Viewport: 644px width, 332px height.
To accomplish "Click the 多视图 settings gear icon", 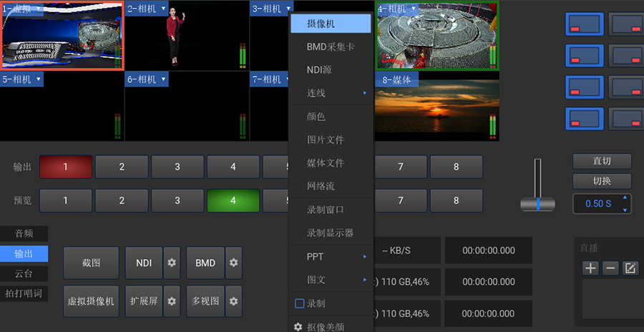I will tap(233, 301).
